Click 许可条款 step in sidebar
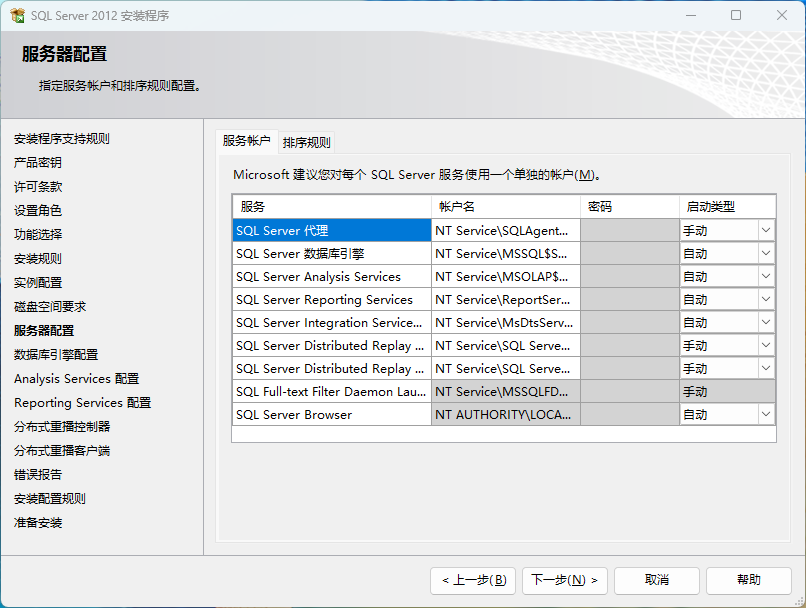Screen dimensions: 806x608 tap(38, 187)
